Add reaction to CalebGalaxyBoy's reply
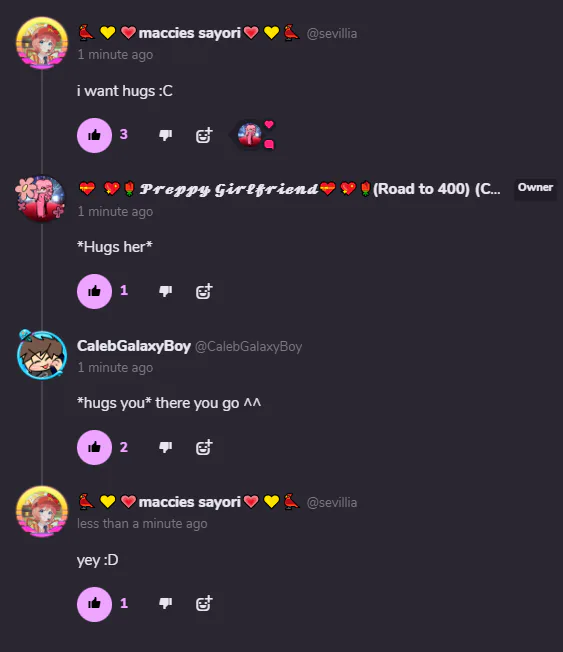This screenshot has height=652, width=563. [x=204, y=447]
